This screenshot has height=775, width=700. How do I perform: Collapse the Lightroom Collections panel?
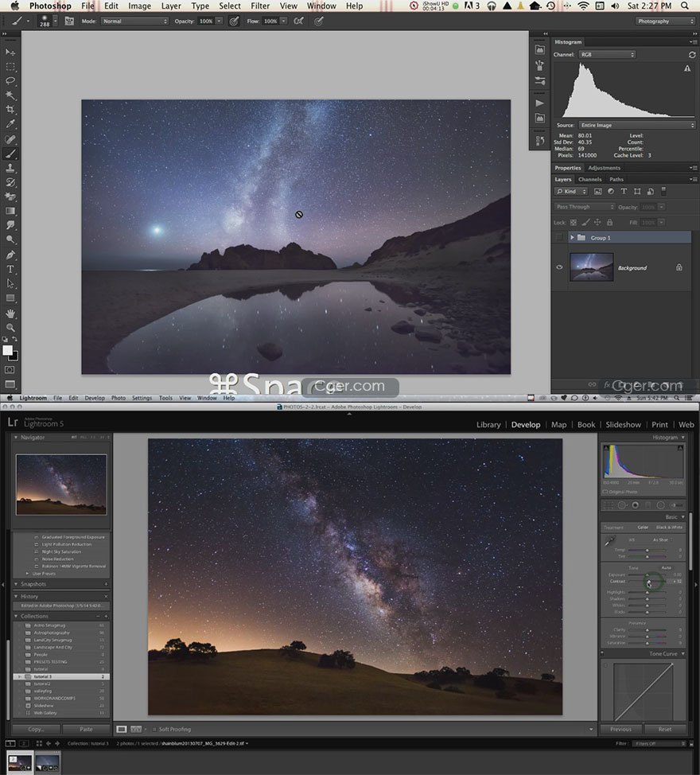[16, 617]
